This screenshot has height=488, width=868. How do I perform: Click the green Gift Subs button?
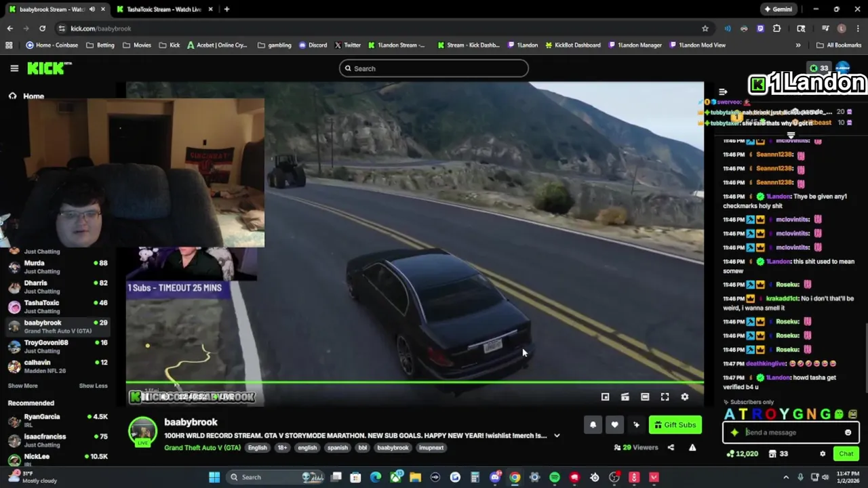tap(675, 425)
